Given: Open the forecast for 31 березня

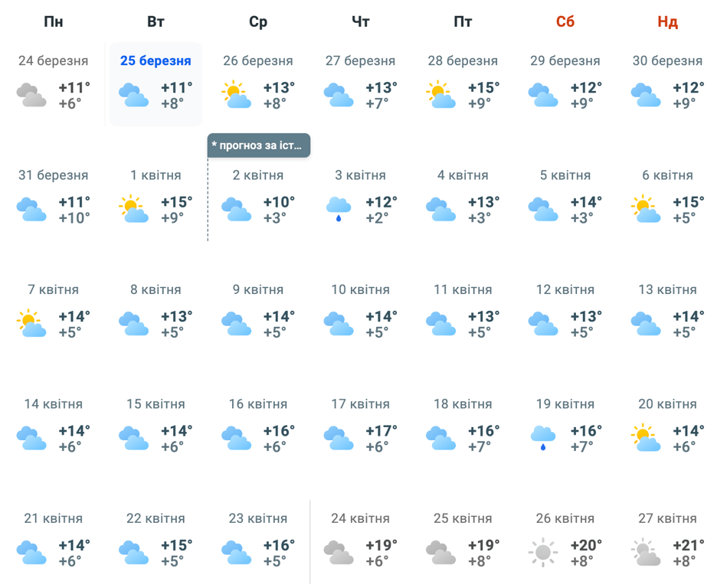Looking at the screenshot, I should click(x=54, y=175).
